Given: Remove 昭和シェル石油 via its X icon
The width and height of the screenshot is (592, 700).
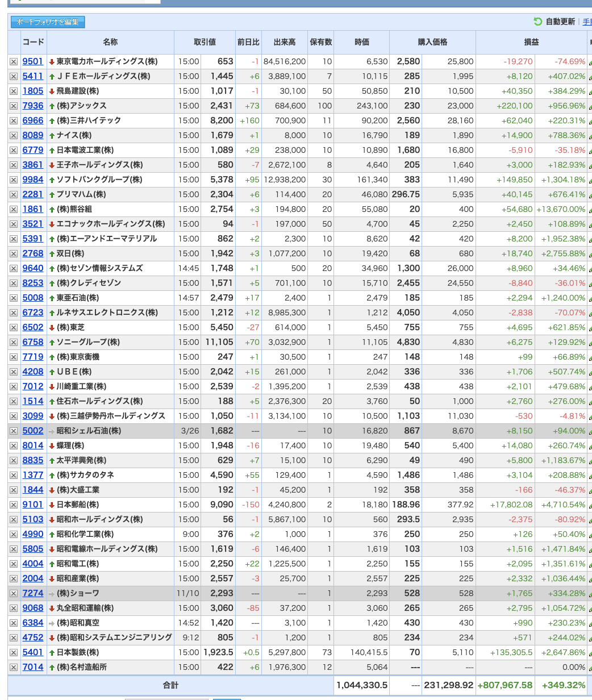Looking at the screenshot, I should pyautogui.click(x=14, y=431).
